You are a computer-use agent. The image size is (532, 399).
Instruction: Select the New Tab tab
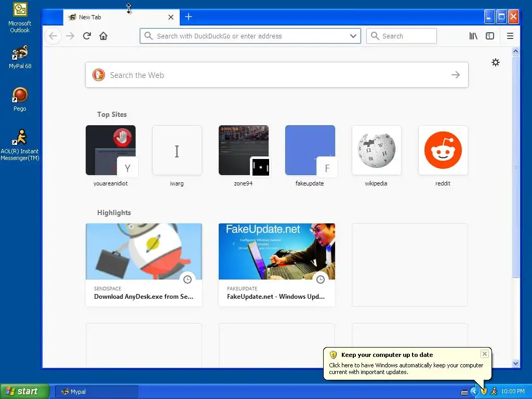121,17
